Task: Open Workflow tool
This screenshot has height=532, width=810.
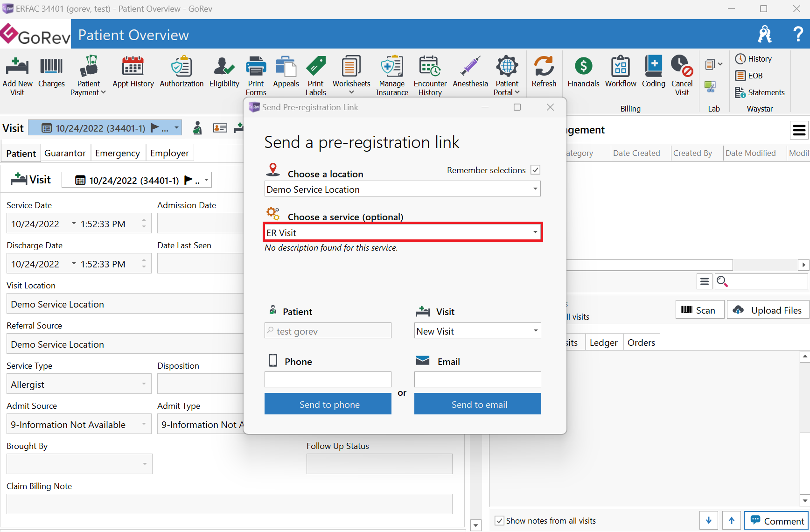Action: (621, 72)
